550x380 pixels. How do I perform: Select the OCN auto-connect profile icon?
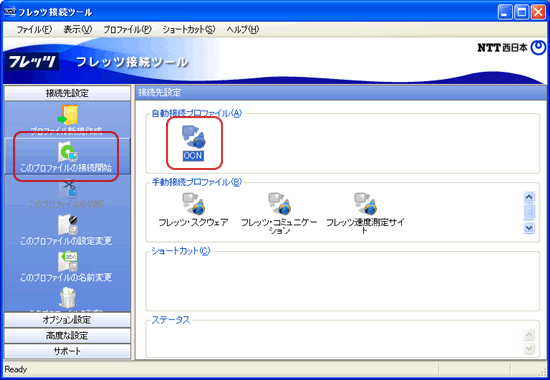tap(194, 137)
